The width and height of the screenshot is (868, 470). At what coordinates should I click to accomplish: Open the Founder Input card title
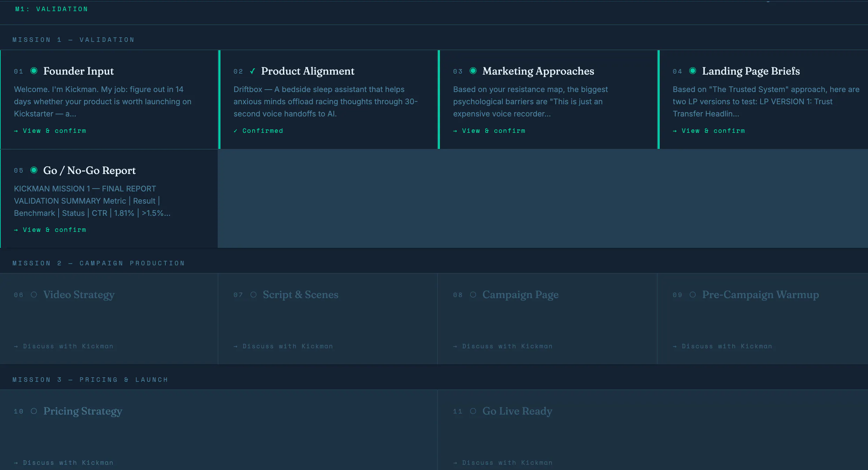pos(78,71)
